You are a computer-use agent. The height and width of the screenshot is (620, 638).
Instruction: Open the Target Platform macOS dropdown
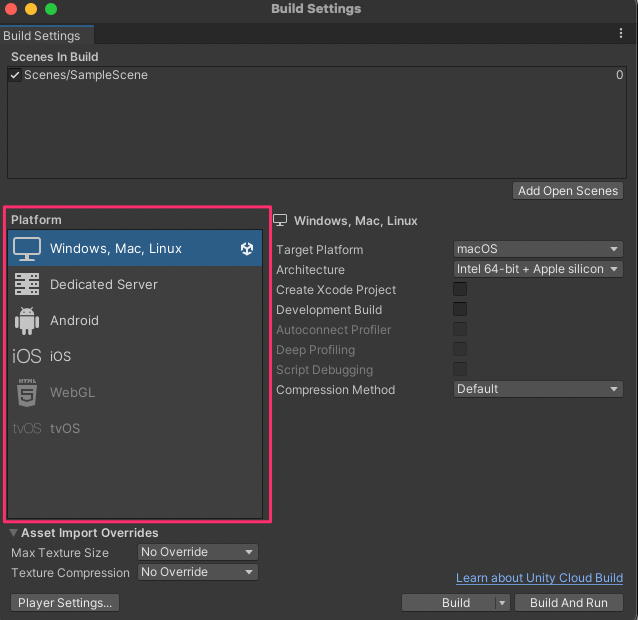(538, 249)
